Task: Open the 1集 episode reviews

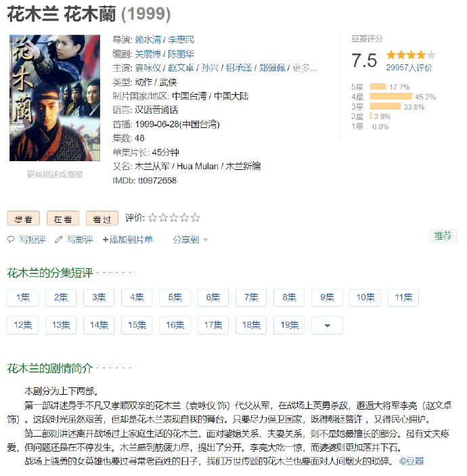Action: [22, 297]
